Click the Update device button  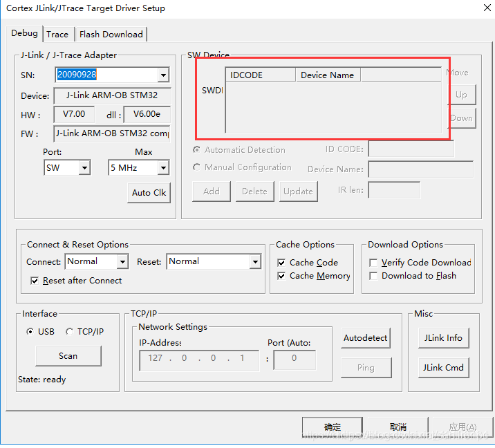click(299, 192)
